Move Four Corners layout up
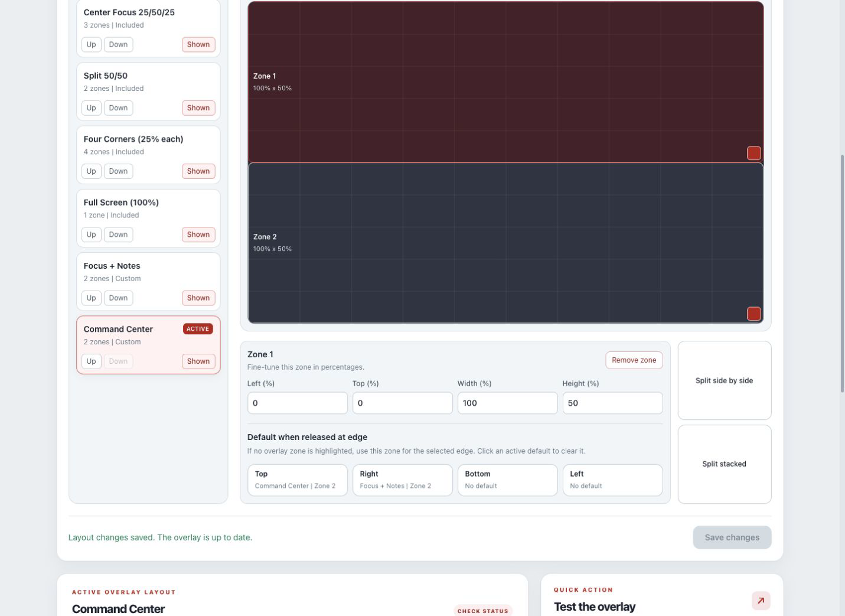 click(91, 171)
